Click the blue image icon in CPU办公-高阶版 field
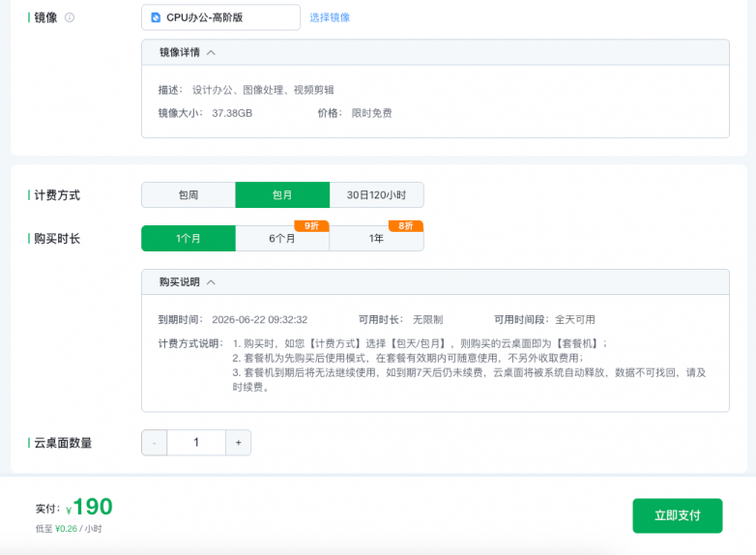The image size is (756, 555). click(x=156, y=17)
